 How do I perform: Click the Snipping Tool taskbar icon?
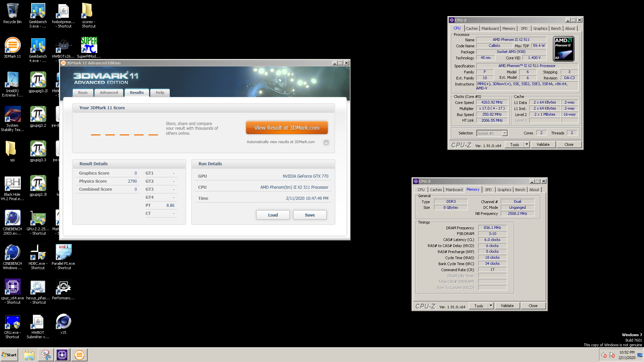[x=46, y=355]
